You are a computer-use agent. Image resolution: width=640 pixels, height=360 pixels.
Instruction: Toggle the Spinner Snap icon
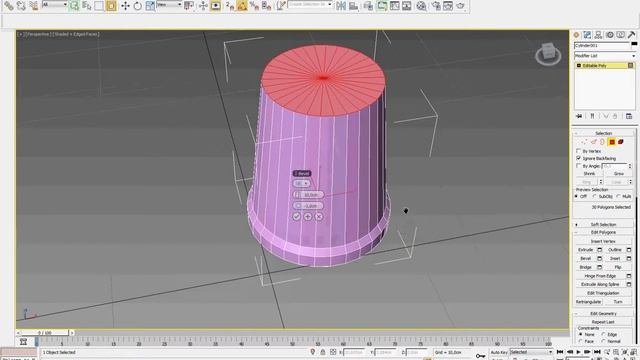coord(267,6)
